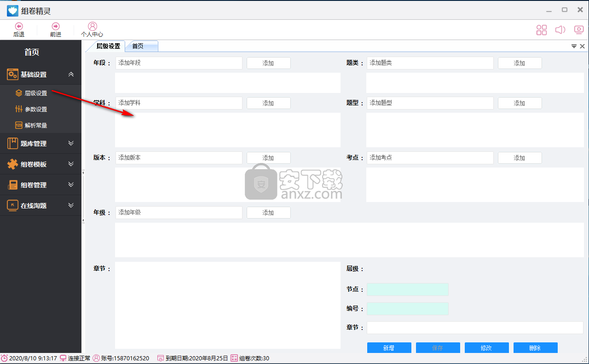This screenshot has width=589, height=364.
Task: Click the green 编号 input field
Action: (x=408, y=309)
